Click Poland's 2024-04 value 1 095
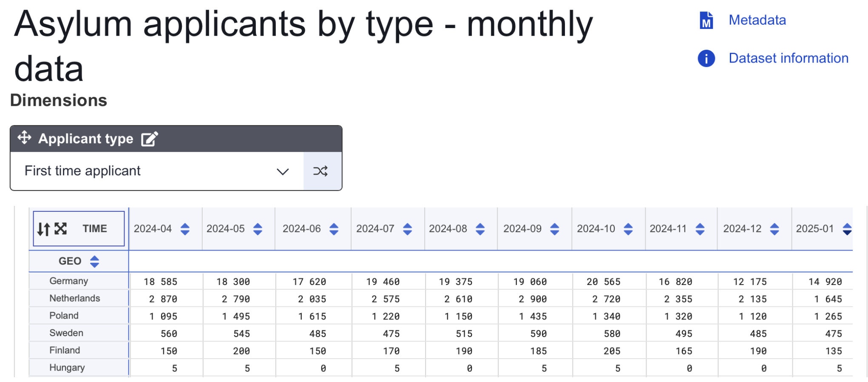This screenshot has width=868, height=382. click(x=163, y=316)
